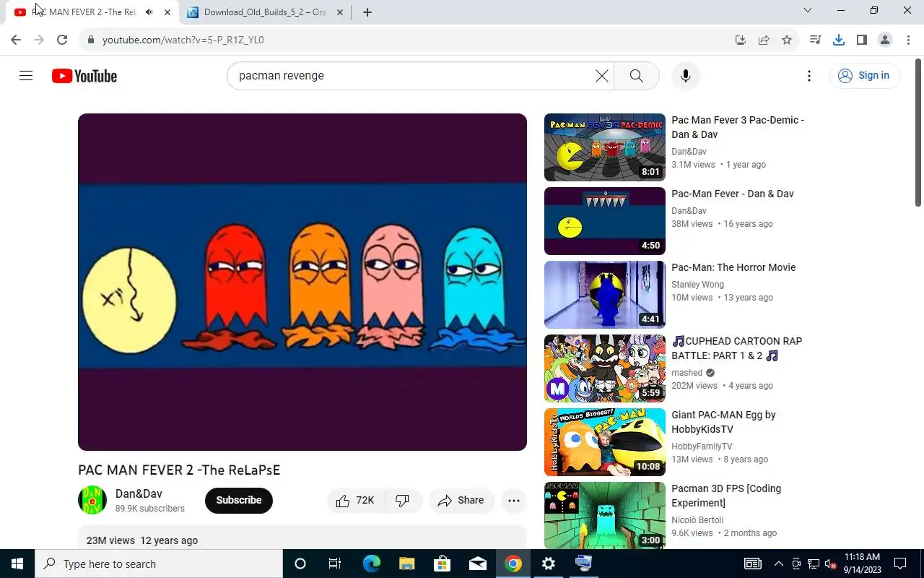The height and width of the screenshot is (578, 924).
Task: Click the address bar URL
Action: (x=183, y=40)
